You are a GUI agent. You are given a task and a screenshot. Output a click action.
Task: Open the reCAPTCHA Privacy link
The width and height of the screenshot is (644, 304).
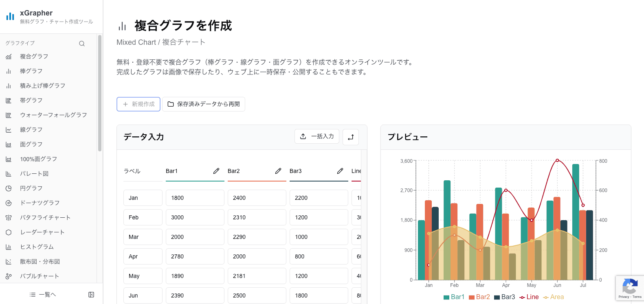click(623, 297)
